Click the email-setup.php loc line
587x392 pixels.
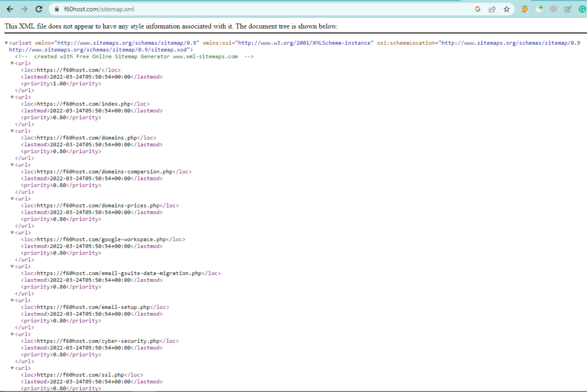95,307
